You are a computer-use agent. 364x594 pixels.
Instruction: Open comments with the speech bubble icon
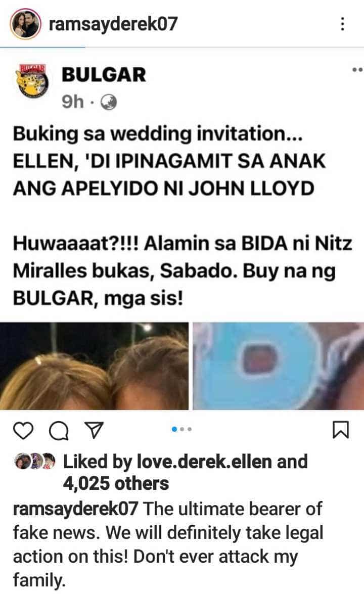(59, 431)
